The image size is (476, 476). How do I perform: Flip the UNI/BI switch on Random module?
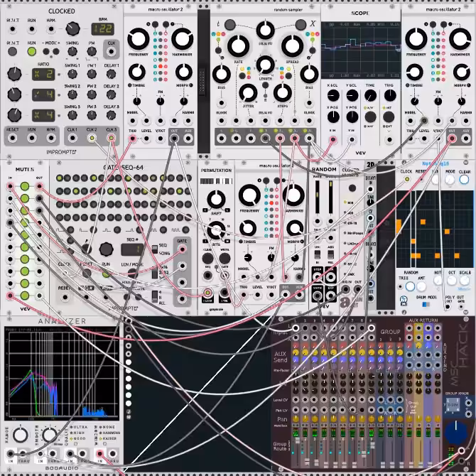(318, 254)
